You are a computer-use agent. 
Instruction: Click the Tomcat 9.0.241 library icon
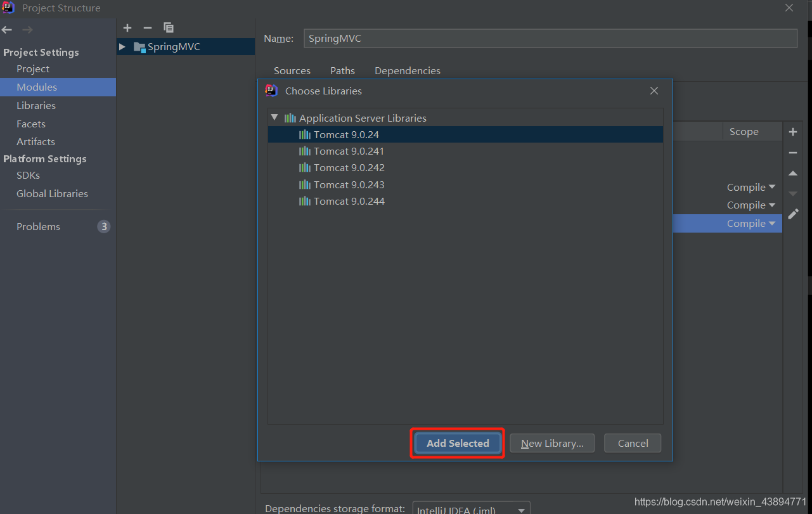pos(305,151)
